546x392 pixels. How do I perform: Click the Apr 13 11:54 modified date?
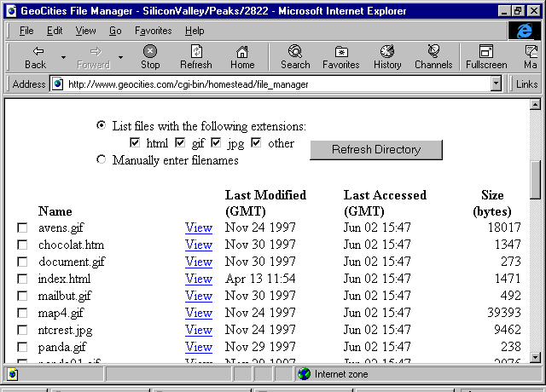coord(260,279)
